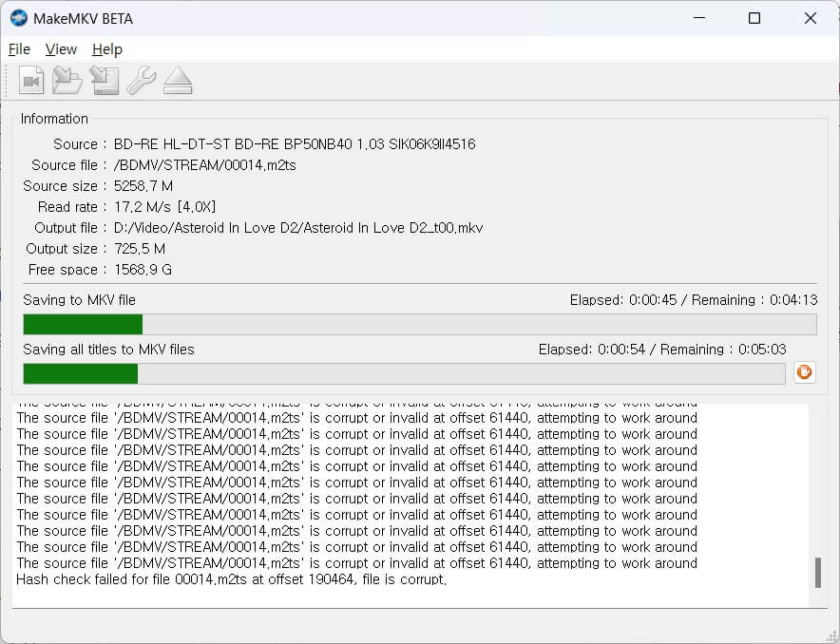Click the Saving to MKV file progress bar
The width and height of the screenshot is (840, 644).
420,325
